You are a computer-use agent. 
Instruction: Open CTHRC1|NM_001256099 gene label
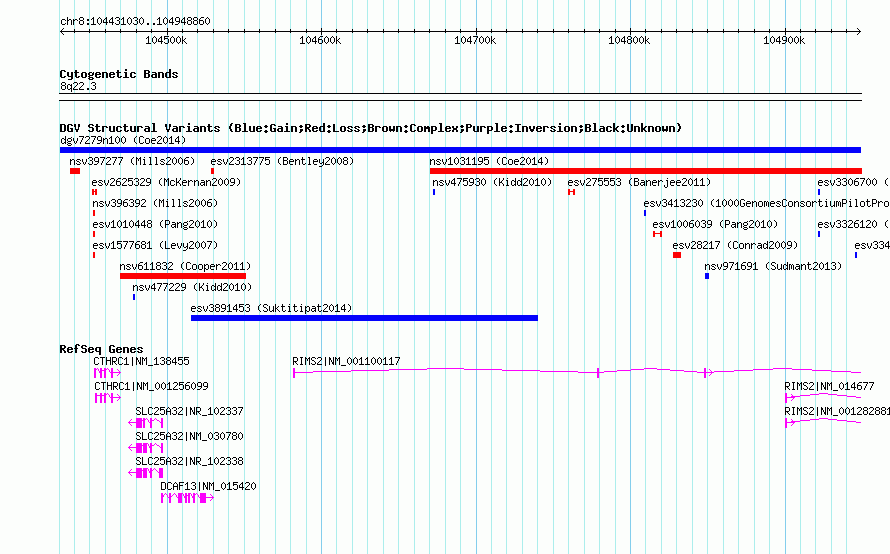[151, 387]
